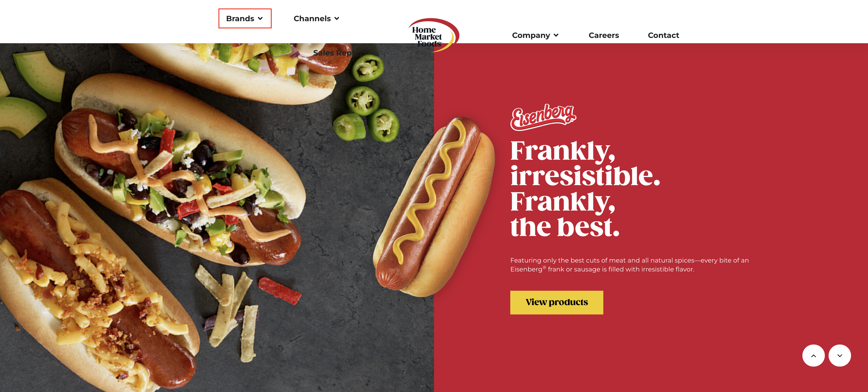
Task: Click the mustard-topped hot dog image
Action: tap(435, 207)
